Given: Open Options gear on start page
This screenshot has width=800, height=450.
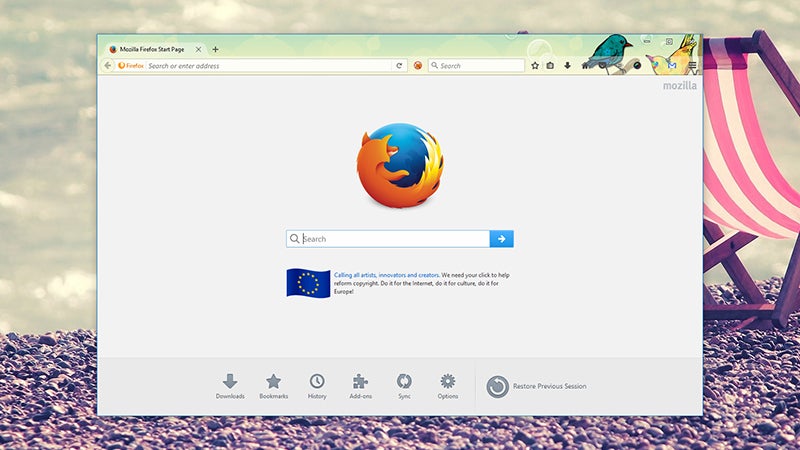Looking at the screenshot, I should coord(447,386).
